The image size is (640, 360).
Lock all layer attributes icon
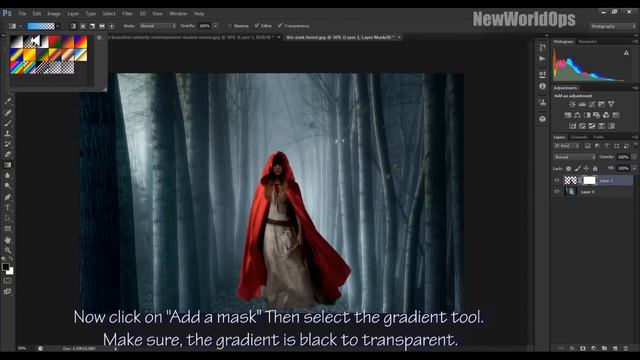tap(595, 169)
